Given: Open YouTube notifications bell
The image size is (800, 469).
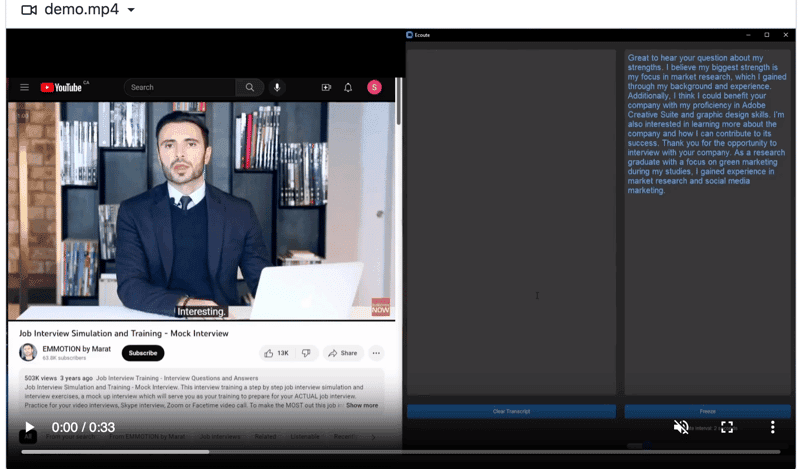Looking at the screenshot, I should tap(348, 88).
